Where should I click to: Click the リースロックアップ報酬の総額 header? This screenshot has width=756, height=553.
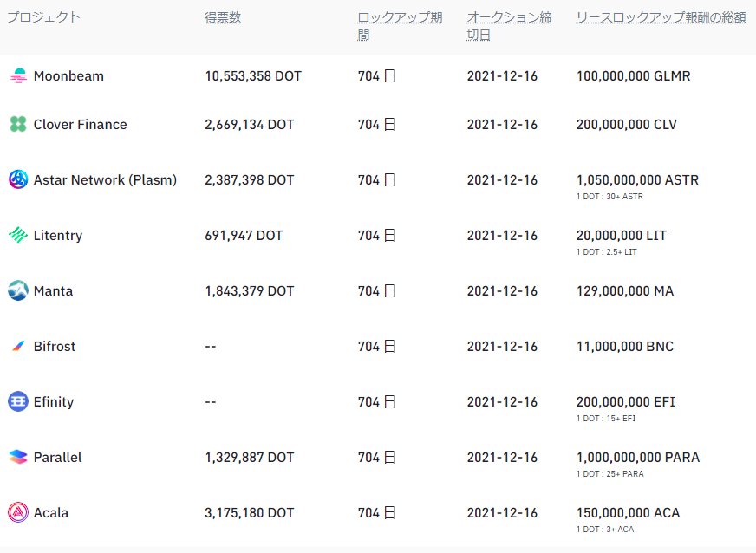[661, 17]
